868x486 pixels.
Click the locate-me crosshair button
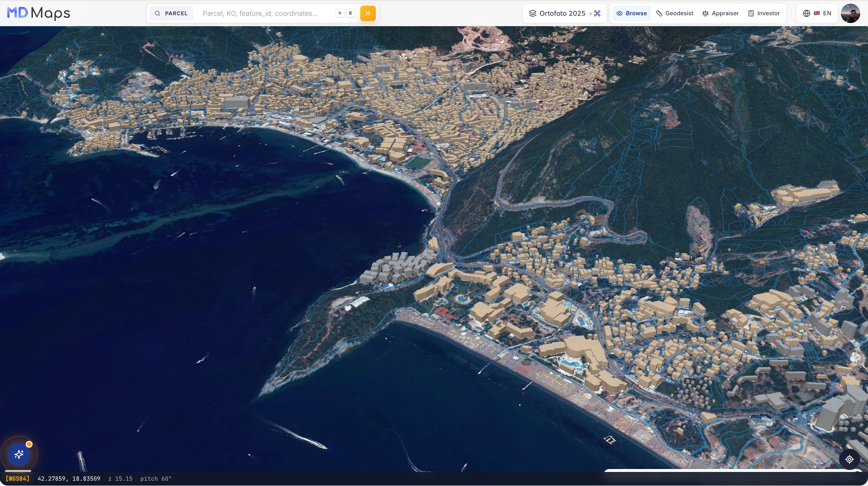[850, 459]
